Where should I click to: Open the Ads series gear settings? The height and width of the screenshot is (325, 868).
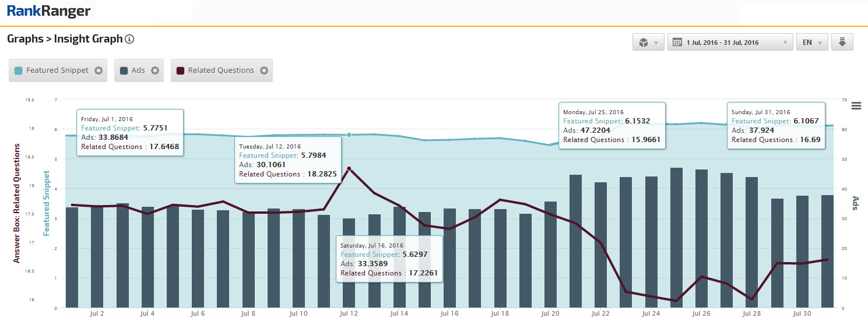(155, 70)
